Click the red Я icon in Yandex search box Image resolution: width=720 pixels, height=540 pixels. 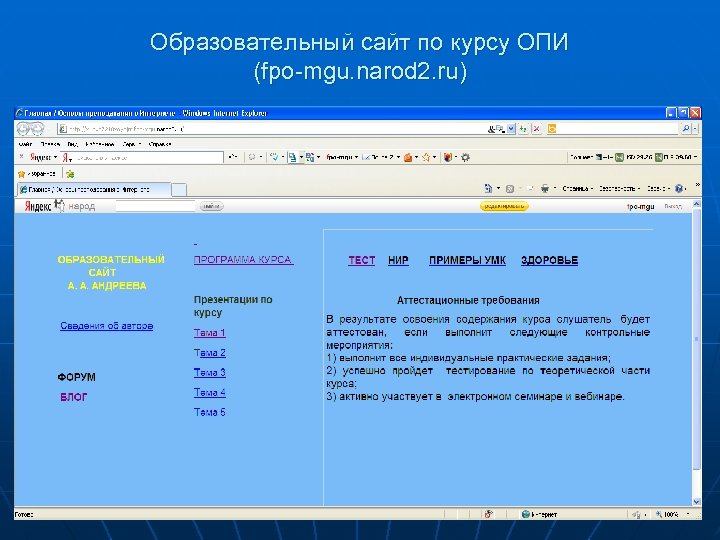point(66,158)
